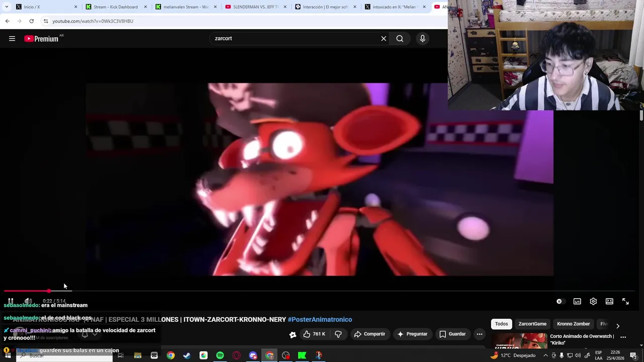
Task: Click the Windows taskbar Buscar search box
Action: (64, 355)
